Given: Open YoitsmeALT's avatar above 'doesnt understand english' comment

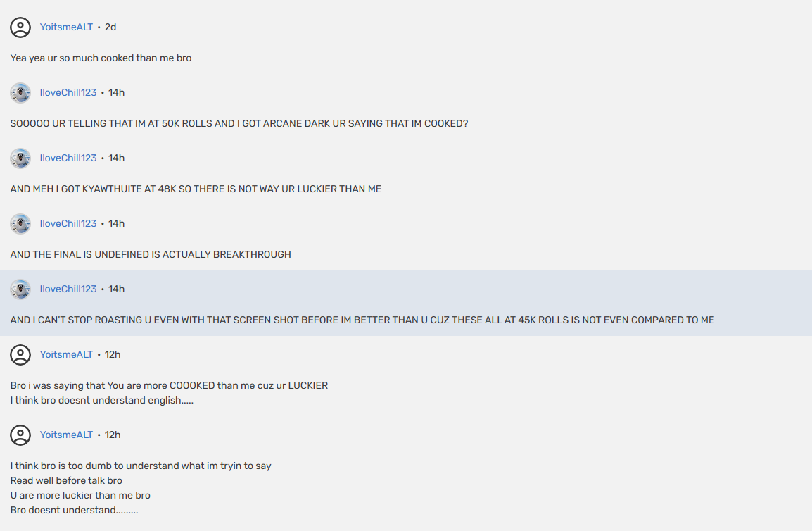Looking at the screenshot, I should pyautogui.click(x=20, y=355).
